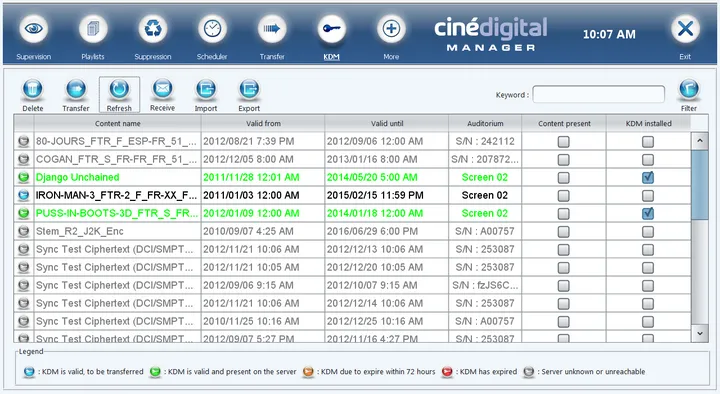Uncheck KDM installed for PUSS-IN-BOOTS-3D

(648, 213)
